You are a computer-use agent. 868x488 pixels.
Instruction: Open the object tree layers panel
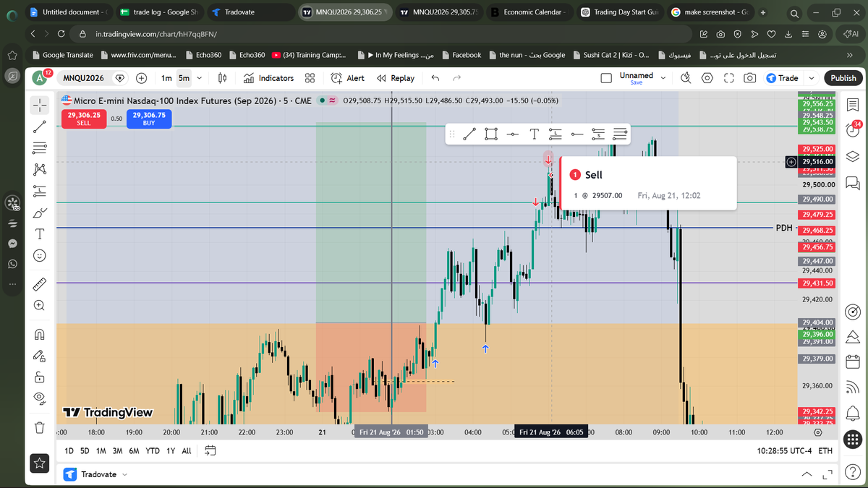(853, 156)
